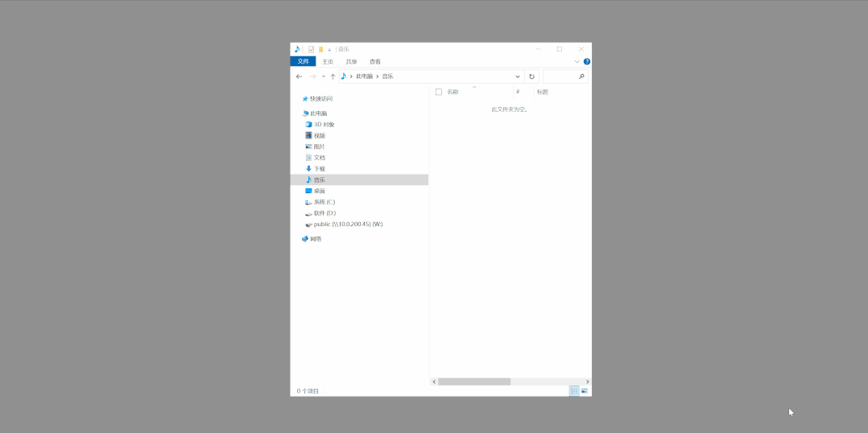Go back with the left arrow
This screenshot has height=433, width=868.
299,76
